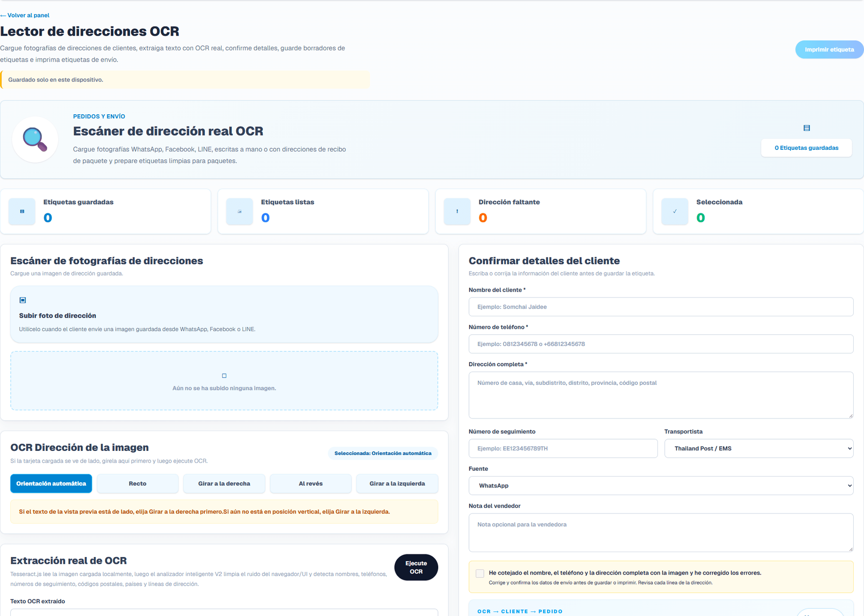Click the image icon above Subir foto
Image resolution: width=864 pixels, height=616 pixels.
(x=23, y=300)
